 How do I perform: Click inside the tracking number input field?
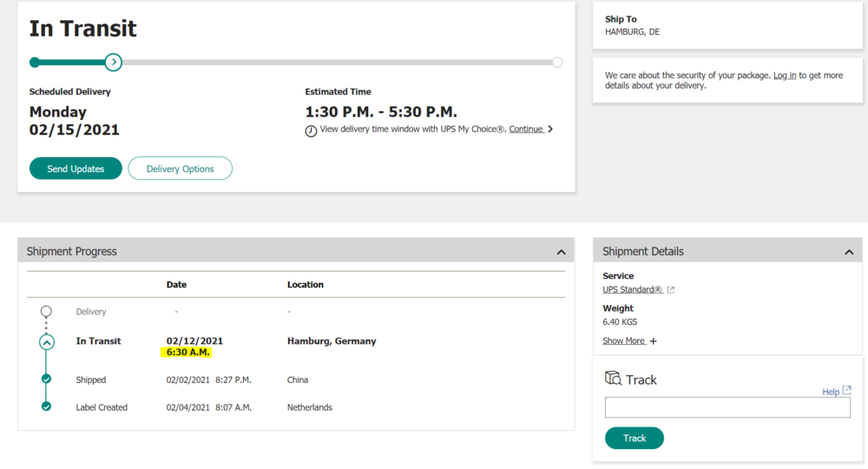pyautogui.click(x=727, y=407)
